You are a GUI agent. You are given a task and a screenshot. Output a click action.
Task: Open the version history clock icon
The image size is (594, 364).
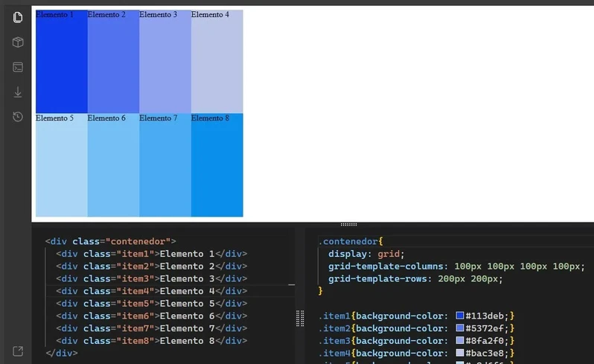[18, 117]
